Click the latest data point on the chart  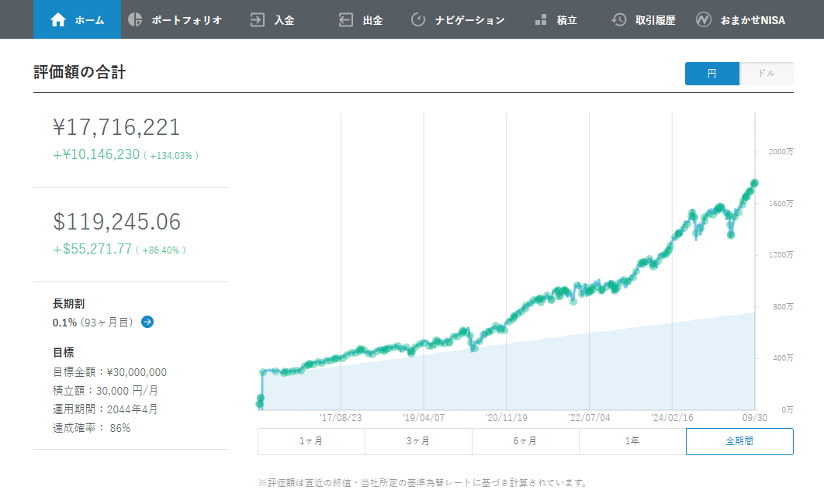753,183
